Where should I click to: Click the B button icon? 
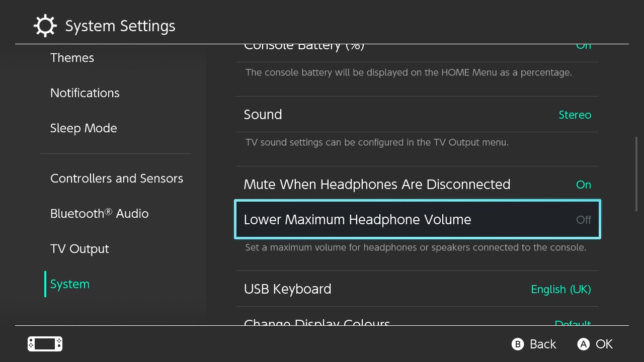518,344
